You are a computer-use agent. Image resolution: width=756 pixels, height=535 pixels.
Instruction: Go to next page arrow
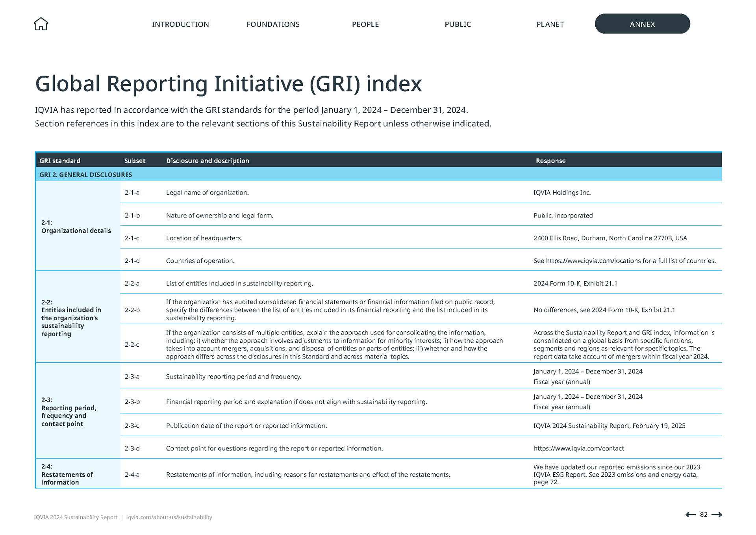pyautogui.click(x=717, y=515)
